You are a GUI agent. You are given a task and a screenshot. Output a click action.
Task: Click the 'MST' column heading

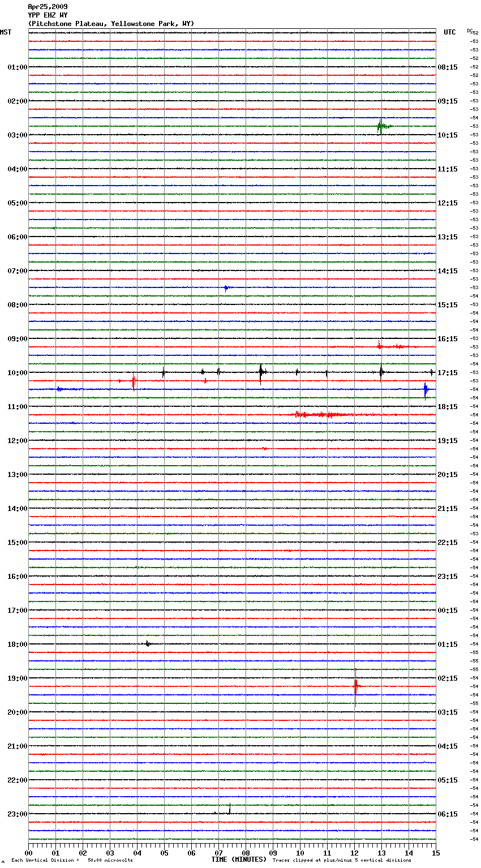[6, 32]
